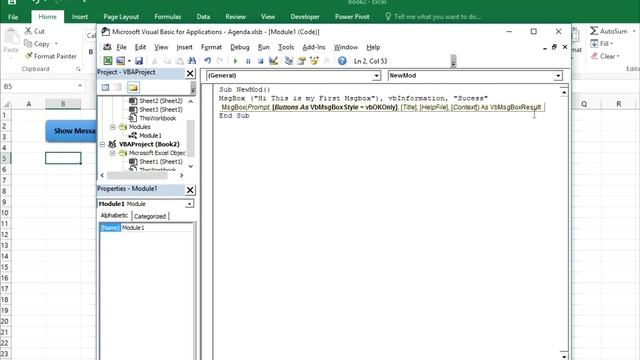Open the Excel Developer ribbon tab
This screenshot has height=360, width=640.
(305, 17)
